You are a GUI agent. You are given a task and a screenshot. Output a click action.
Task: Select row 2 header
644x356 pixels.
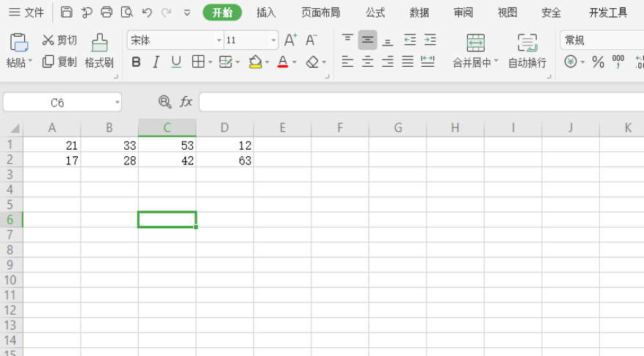pyautogui.click(x=11, y=160)
